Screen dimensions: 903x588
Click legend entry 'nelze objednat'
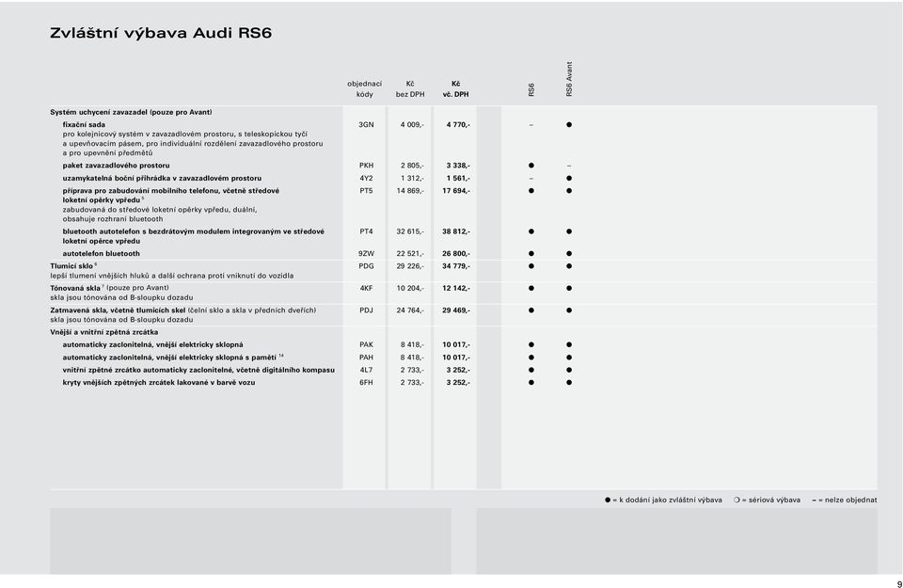click(x=845, y=500)
